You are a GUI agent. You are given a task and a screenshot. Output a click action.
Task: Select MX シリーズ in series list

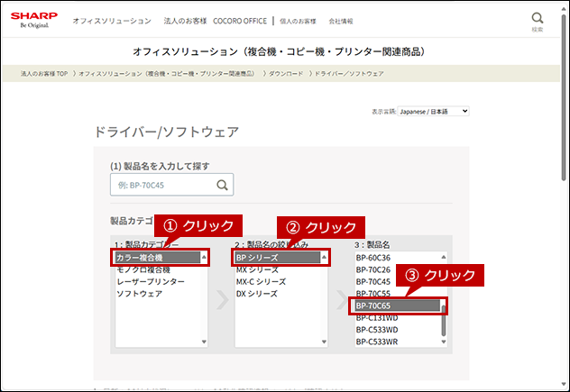[278, 270]
